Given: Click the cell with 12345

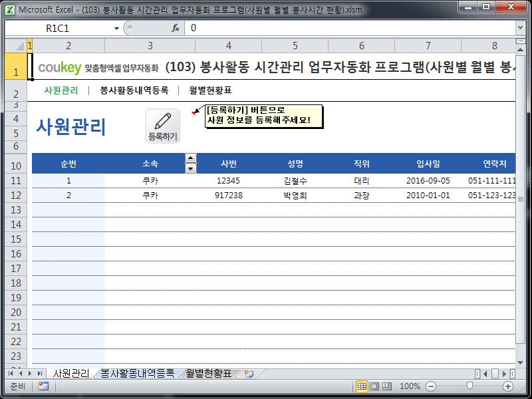Looking at the screenshot, I should coord(229,180).
